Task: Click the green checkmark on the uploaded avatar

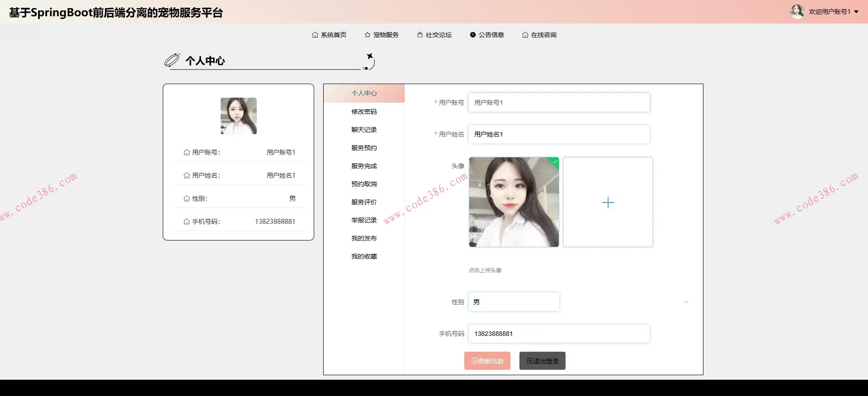Action: tap(555, 161)
